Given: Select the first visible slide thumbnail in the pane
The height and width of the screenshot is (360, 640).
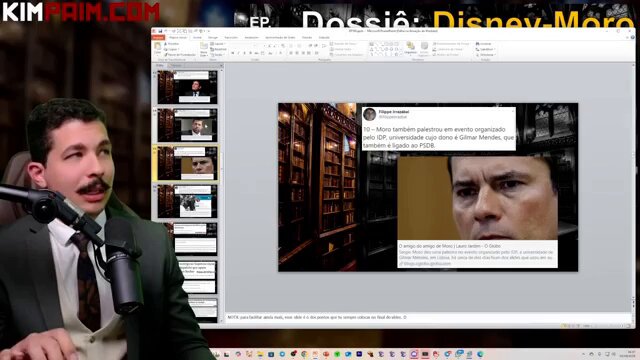Looking at the screenshot, I should (187, 87).
